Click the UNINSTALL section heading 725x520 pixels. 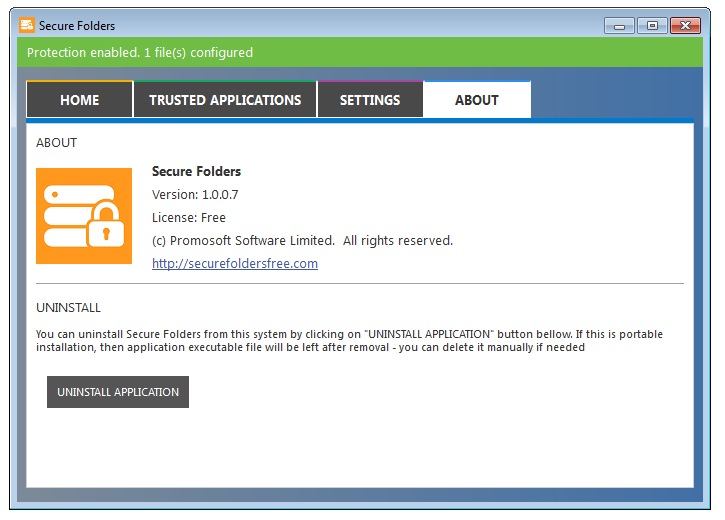[68, 308]
